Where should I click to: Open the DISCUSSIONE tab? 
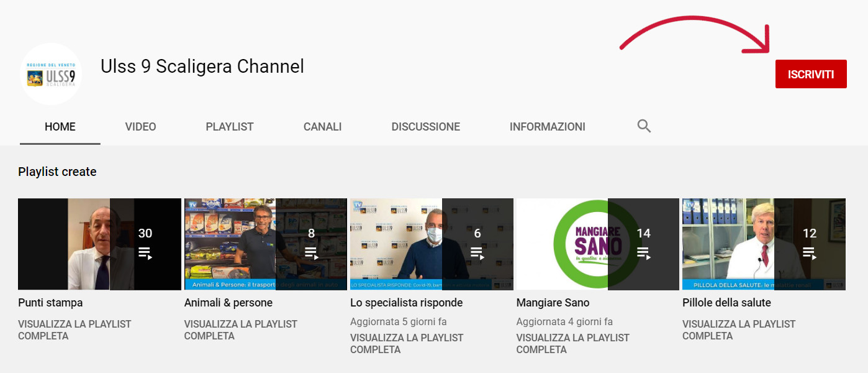pos(426,127)
